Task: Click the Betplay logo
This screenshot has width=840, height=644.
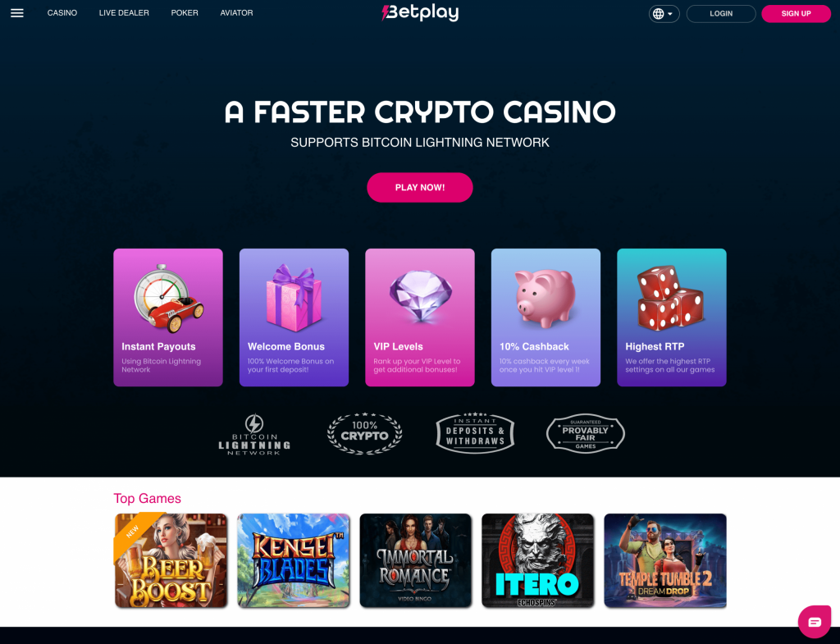Action: (x=419, y=12)
